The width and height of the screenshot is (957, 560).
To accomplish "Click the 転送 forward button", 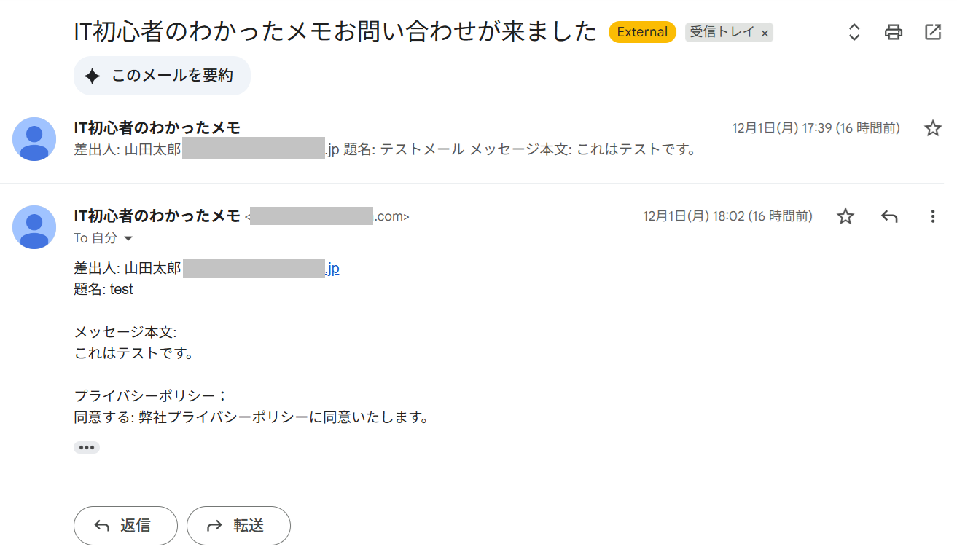I will (x=238, y=526).
